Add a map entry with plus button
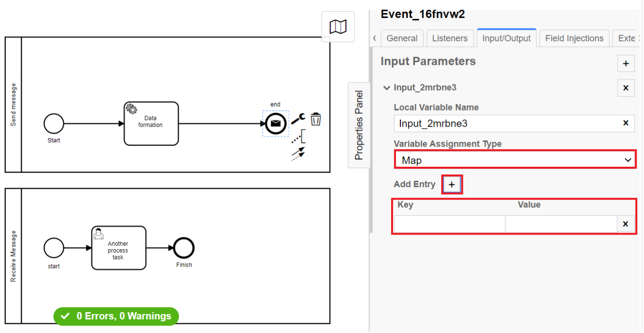 [x=452, y=185]
